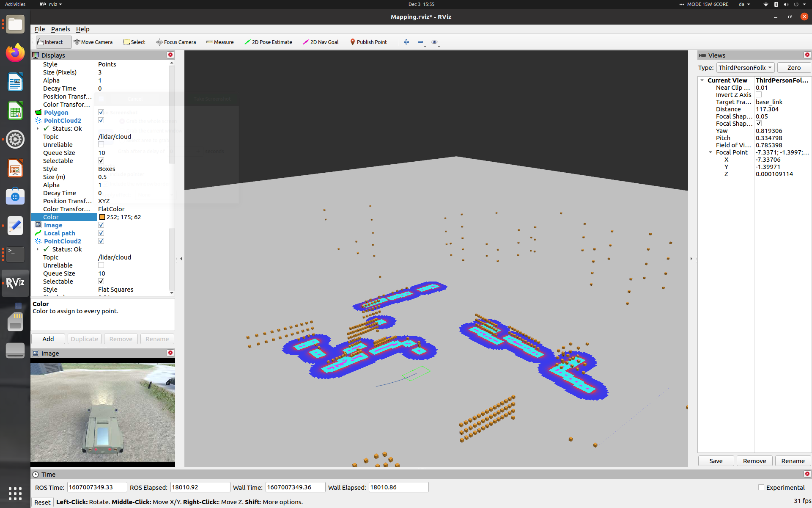Close the Displays panel
Screen dimensions: 812x508
170,55
